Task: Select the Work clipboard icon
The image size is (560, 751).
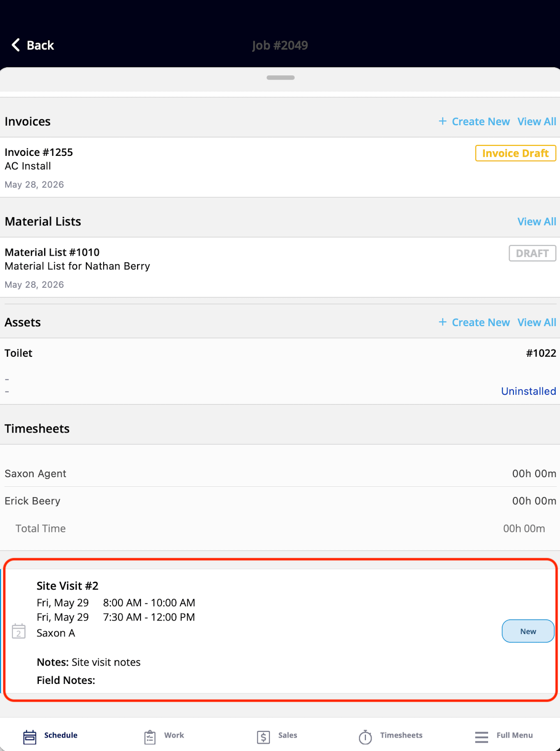Action: 150,737
